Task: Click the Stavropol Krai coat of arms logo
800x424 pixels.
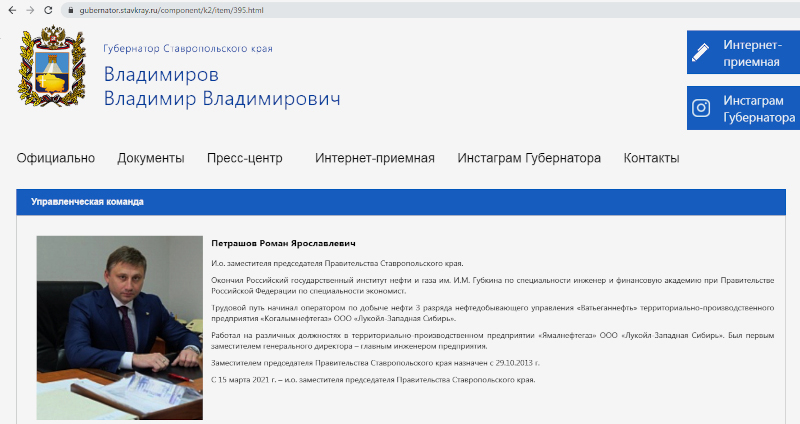Action: click(52, 66)
